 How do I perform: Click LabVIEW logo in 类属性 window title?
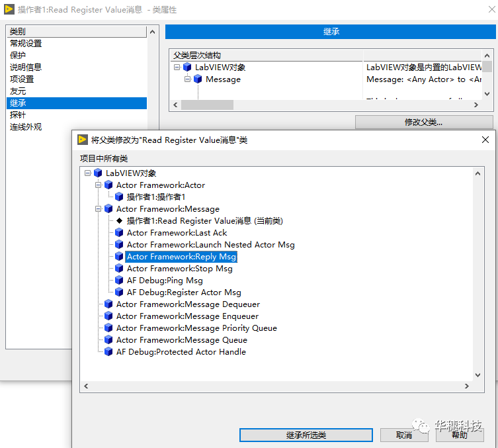coord(9,9)
